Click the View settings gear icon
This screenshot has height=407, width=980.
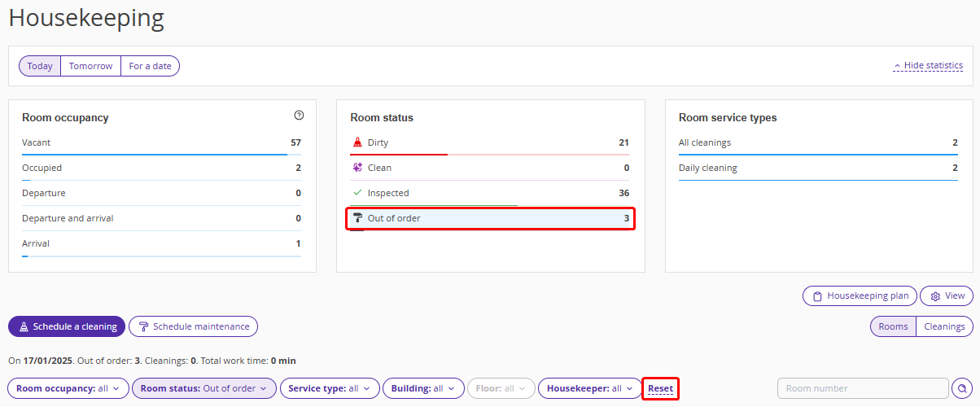click(935, 296)
